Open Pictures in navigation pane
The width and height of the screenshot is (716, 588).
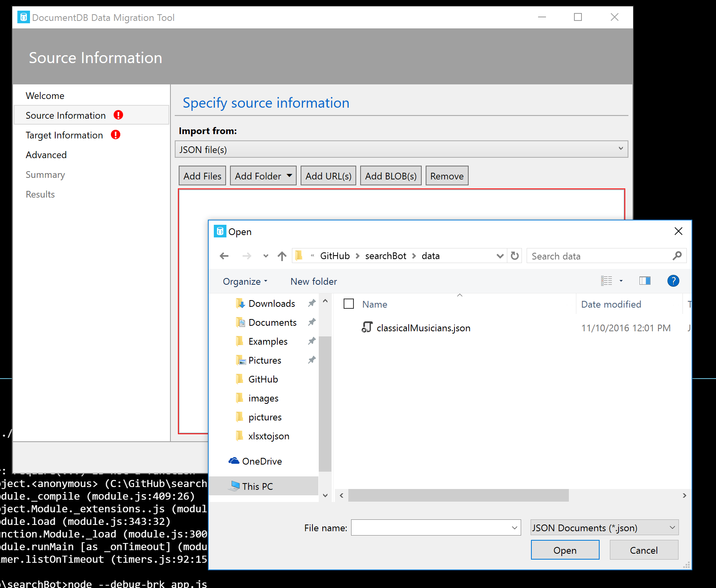tap(265, 360)
